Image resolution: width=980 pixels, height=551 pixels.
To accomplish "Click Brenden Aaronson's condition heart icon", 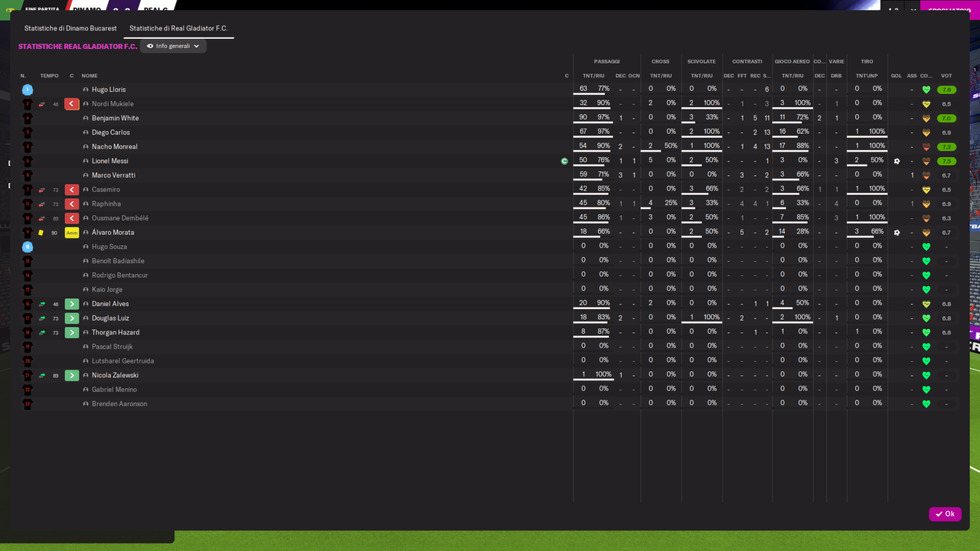I will tap(926, 404).
